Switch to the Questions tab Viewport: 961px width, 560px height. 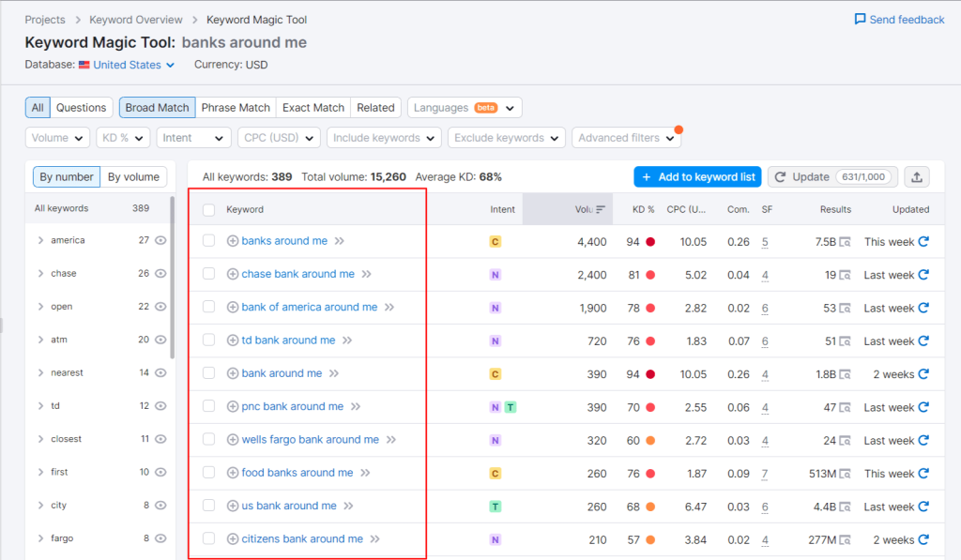pyautogui.click(x=82, y=108)
